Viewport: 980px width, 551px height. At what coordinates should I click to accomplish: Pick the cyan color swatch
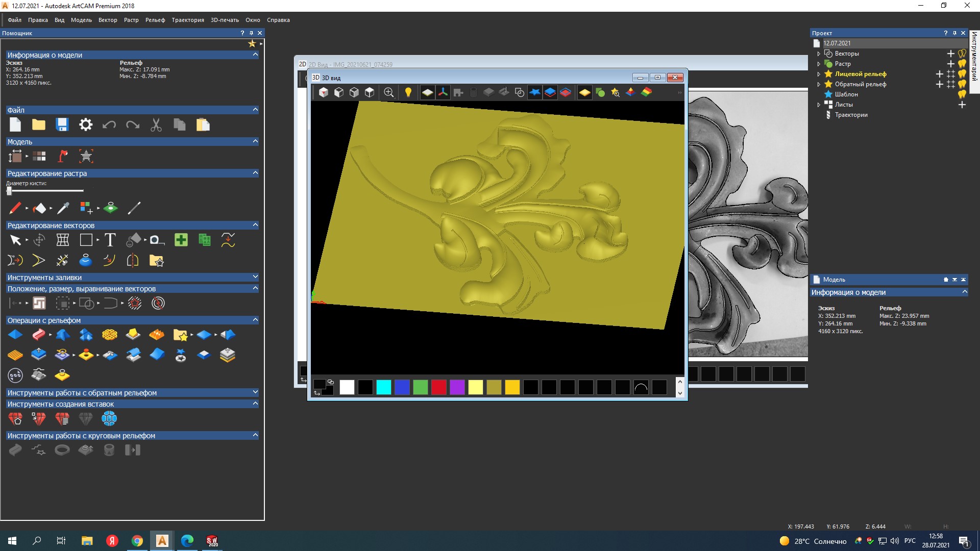coord(383,387)
